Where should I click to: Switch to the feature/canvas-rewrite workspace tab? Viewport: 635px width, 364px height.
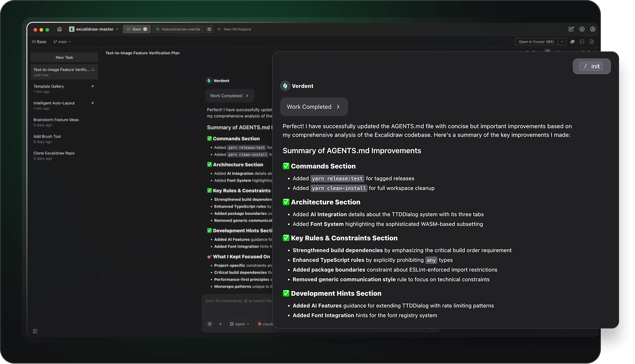pos(178,29)
